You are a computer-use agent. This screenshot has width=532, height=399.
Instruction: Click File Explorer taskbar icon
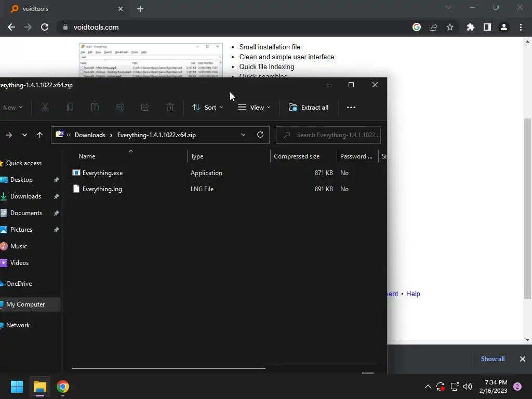pos(39,387)
